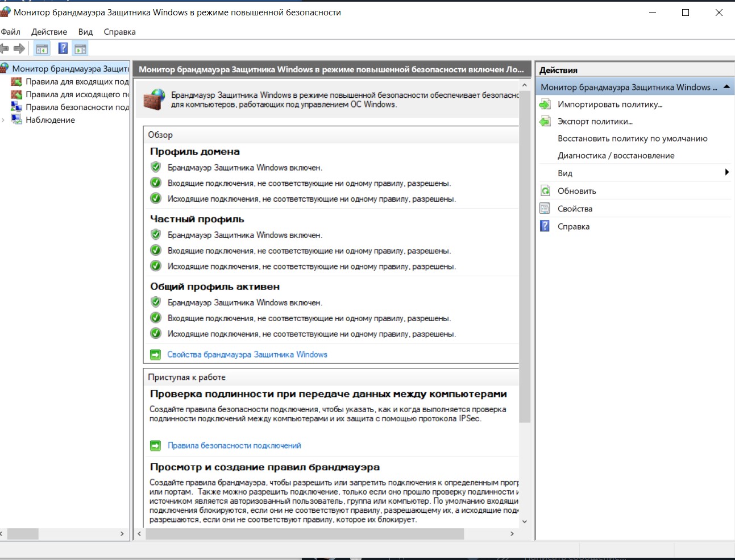Click the Частный профиль heading
735x560 pixels.
point(197,219)
